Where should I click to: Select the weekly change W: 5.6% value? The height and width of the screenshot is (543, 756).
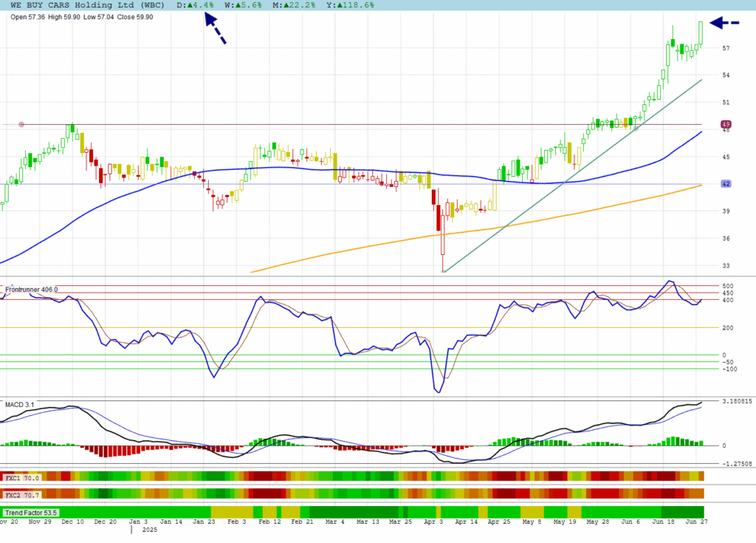tap(243, 5)
